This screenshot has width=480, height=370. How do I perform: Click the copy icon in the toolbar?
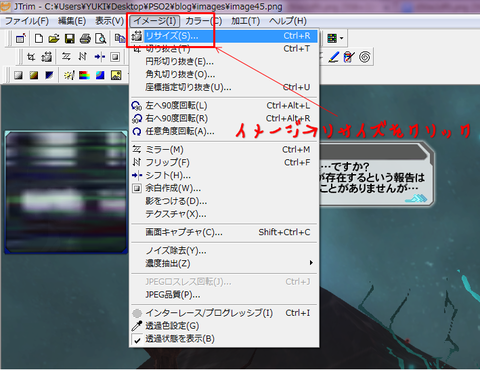(119, 38)
